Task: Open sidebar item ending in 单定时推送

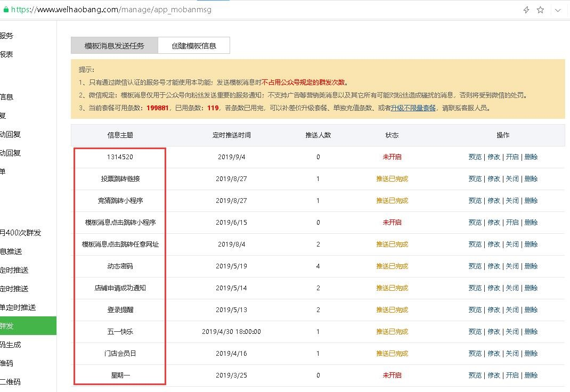Action: [x=18, y=307]
